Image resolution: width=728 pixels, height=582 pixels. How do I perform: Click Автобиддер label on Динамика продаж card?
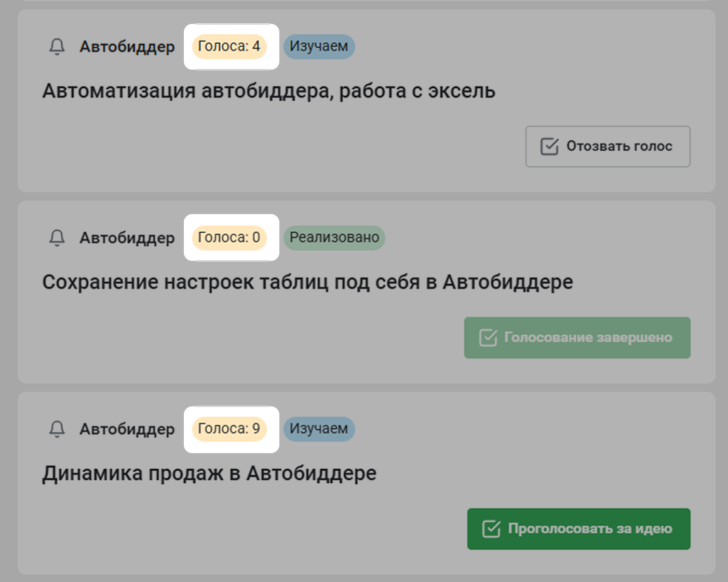[x=127, y=429]
